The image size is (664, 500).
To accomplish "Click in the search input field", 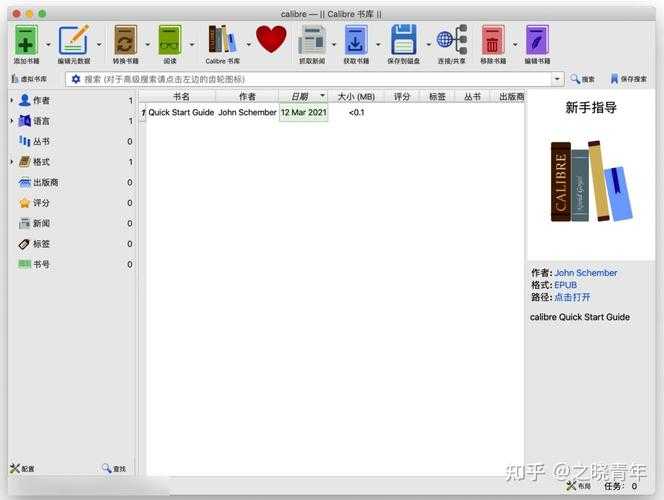I will (310, 79).
